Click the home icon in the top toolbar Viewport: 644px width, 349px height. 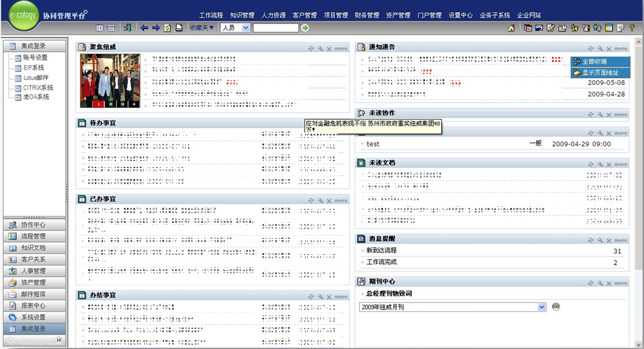[511, 28]
